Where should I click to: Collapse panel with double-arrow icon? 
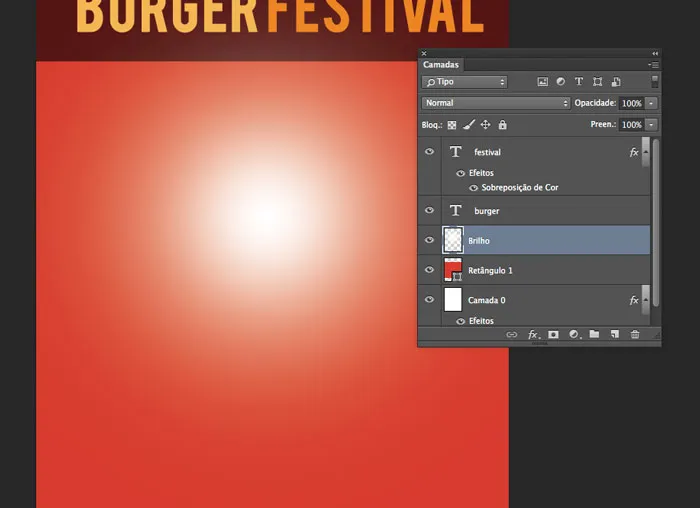point(655,54)
